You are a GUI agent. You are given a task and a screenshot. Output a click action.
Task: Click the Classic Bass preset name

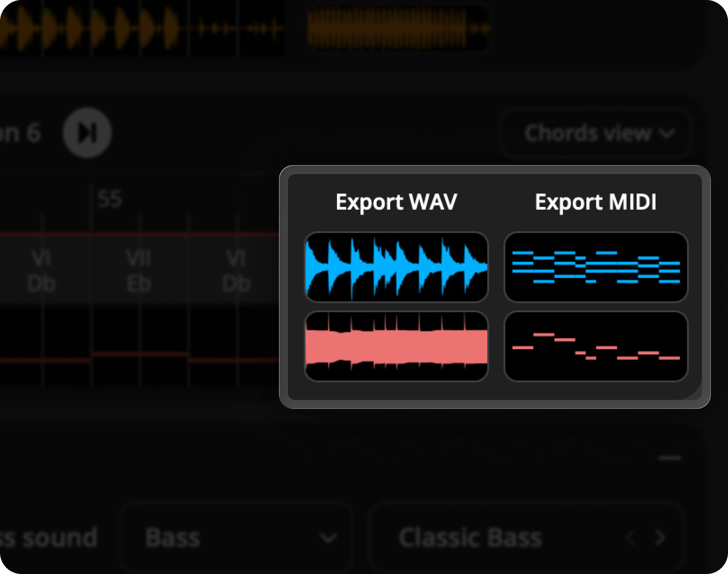[x=470, y=538]
